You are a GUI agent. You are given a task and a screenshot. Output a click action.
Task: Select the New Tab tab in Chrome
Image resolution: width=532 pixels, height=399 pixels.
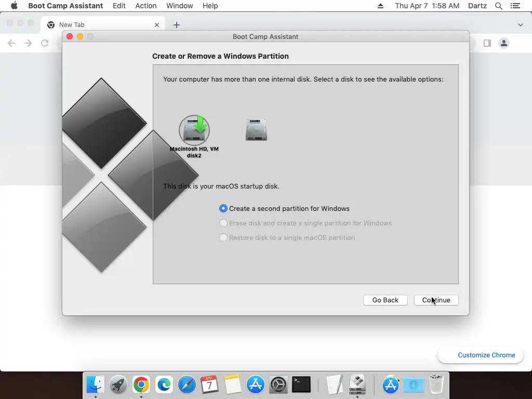pos(102,25)
